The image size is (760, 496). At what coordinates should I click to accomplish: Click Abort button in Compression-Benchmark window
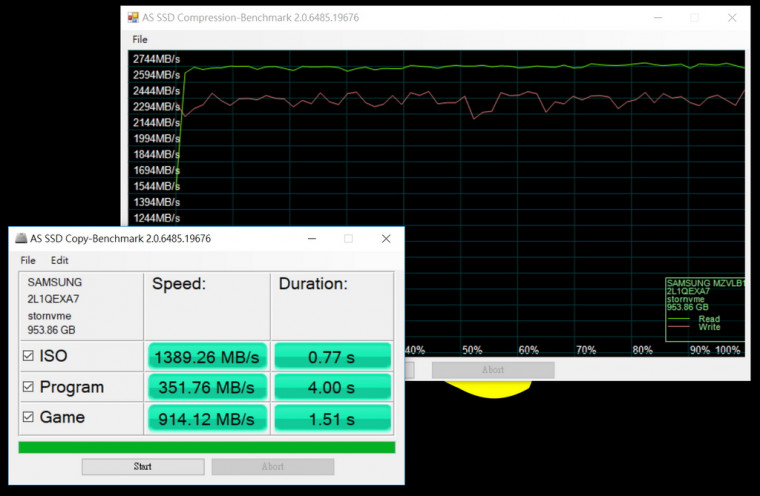coord(492,370)
